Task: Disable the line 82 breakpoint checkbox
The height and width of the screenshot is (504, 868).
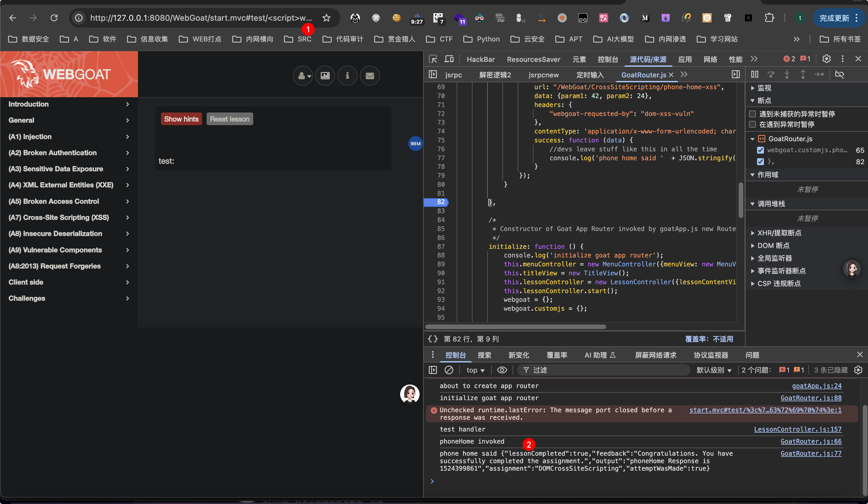Action: pyautogui.click(x=760, y=161)
